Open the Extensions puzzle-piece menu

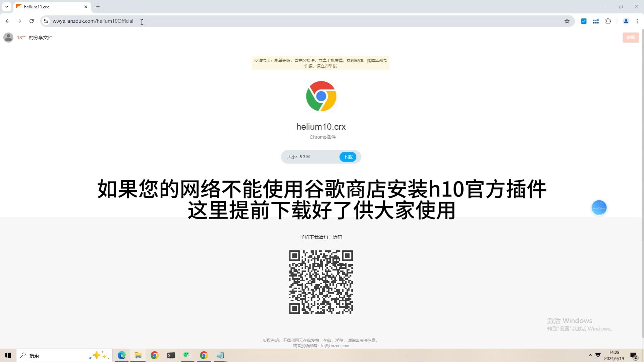point(608,21)
